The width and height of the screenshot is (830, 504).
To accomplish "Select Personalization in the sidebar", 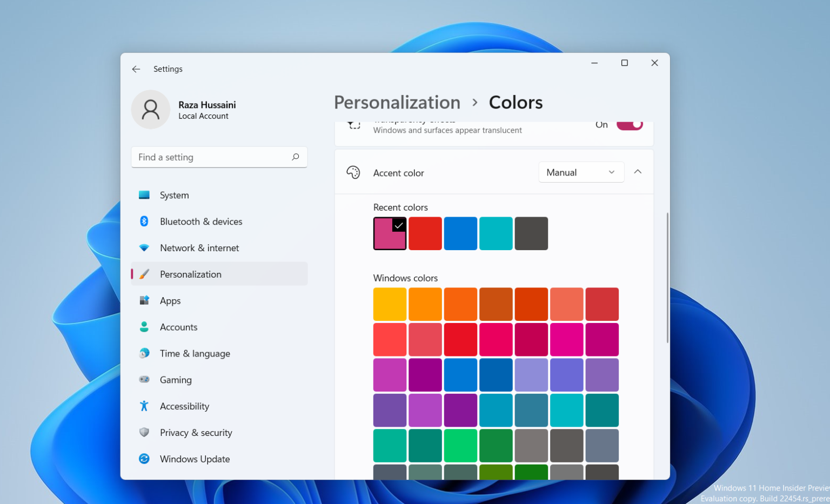I will (190, 274).
